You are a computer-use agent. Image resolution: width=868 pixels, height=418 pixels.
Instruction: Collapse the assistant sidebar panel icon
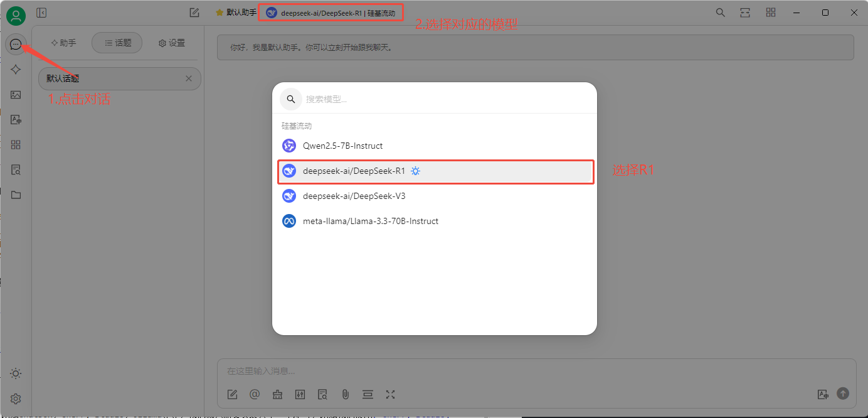(x=41, y=13)
